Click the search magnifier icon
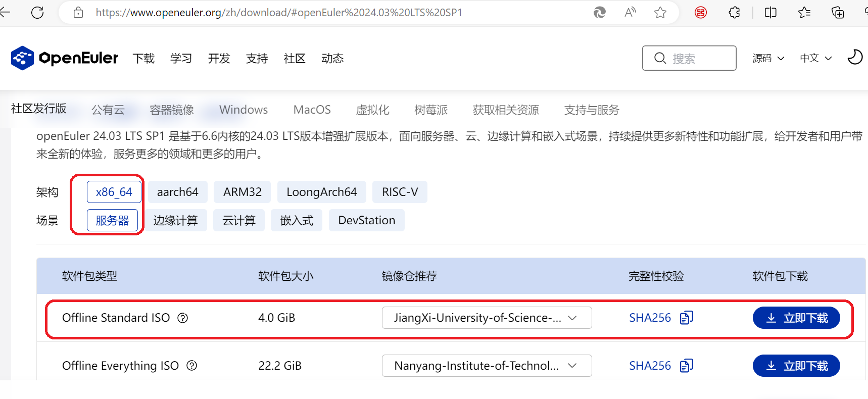The width and height of the screenshot is (868, 399). coord(660,58)
